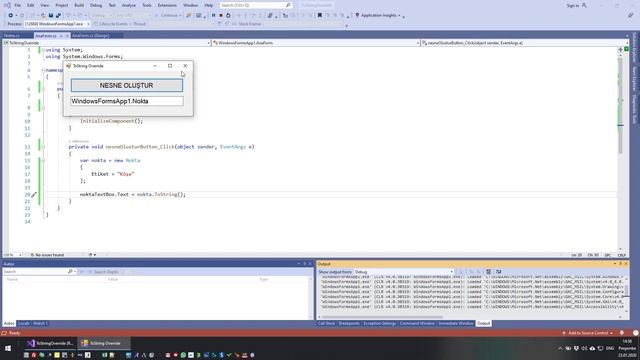Click the Output panel horizontal scrollbar
The height and width of the screenshot is (360, 640).
pyautogui.click(x=382, y=317)
